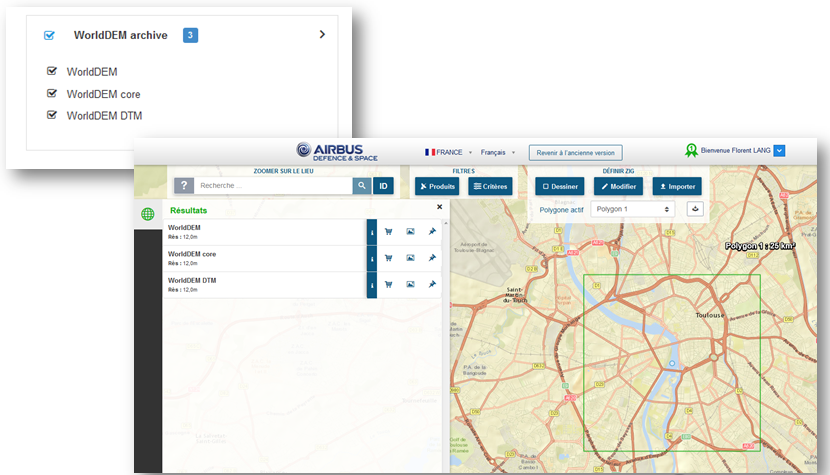
Task: Click the blue badge showing 3
Action: coord(191,35)
